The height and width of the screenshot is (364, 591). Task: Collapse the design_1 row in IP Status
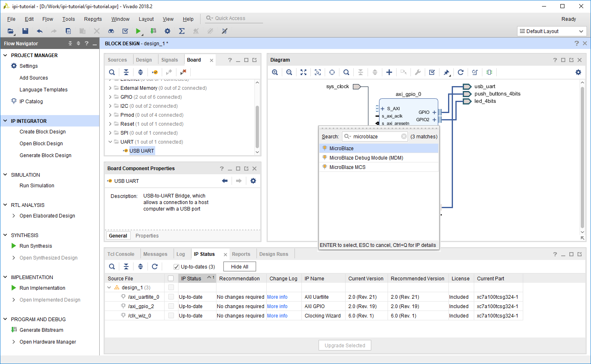coord(109,288)
